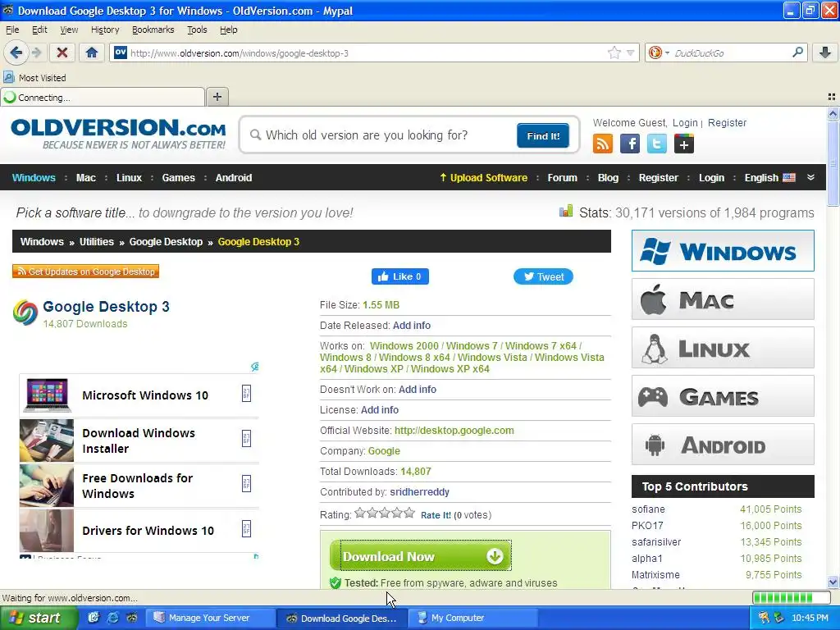840x630 pixels.
Task: Switch to Manage Your Server in taskbar
Action: click(x=209, y=618)
